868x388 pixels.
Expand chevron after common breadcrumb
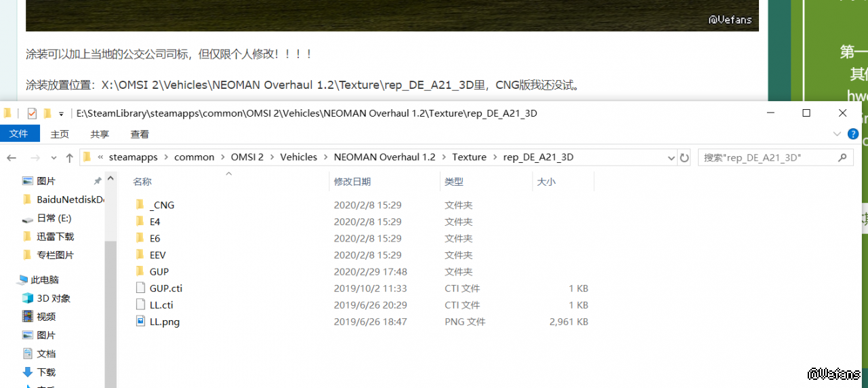tap(222, 157)
